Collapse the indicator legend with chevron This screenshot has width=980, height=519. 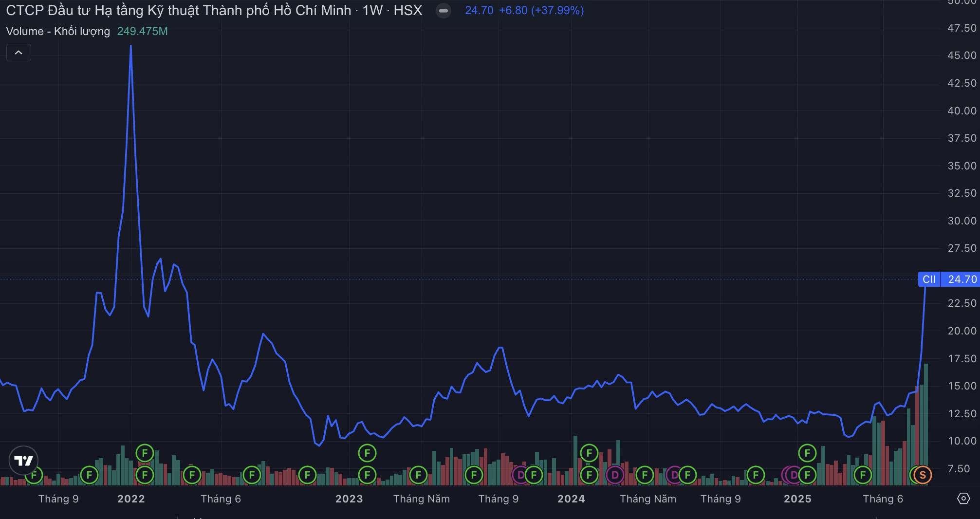pyautogui.click(x=18, y=53)
